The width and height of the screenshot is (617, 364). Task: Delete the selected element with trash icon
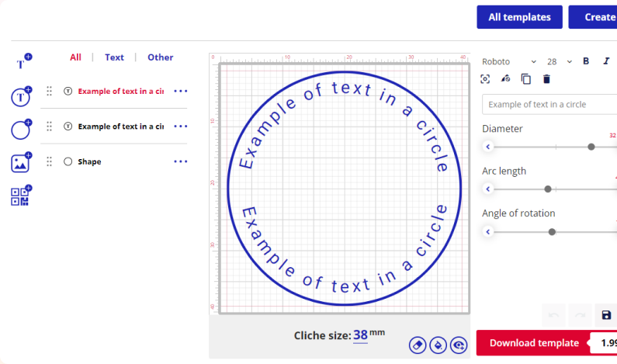pos(547,78)
